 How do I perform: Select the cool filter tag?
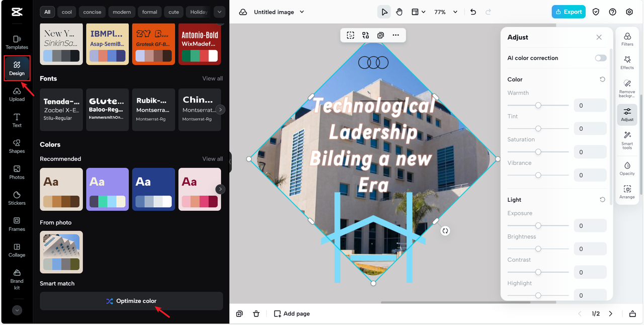tap(67, 12)
